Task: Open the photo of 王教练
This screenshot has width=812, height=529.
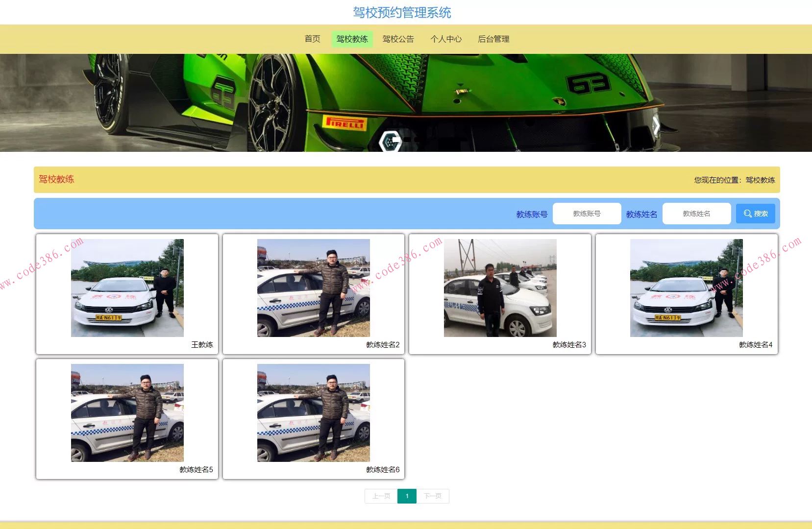Action: [x=127, y=288]
